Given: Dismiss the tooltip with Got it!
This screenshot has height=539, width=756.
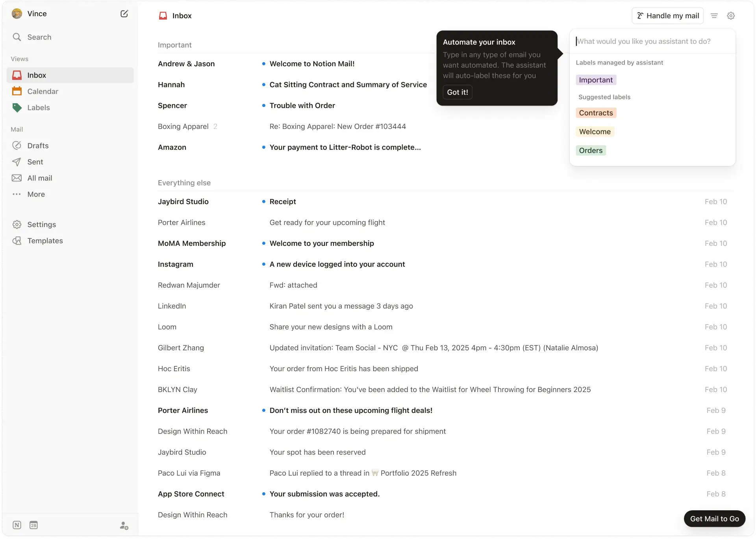Looking at the screenshot, I should coord(457,92).
